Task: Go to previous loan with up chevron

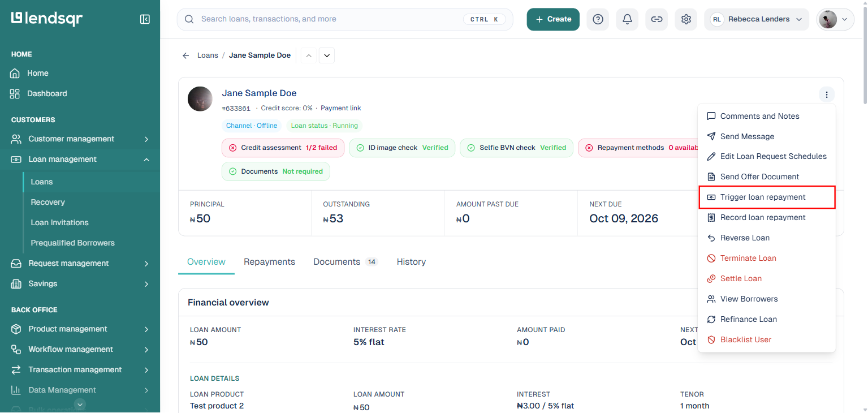Action: [308, 55]
